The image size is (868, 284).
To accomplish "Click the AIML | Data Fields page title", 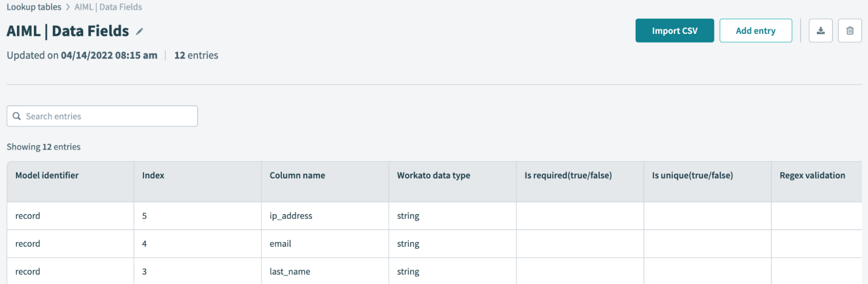I will [68, 31].
